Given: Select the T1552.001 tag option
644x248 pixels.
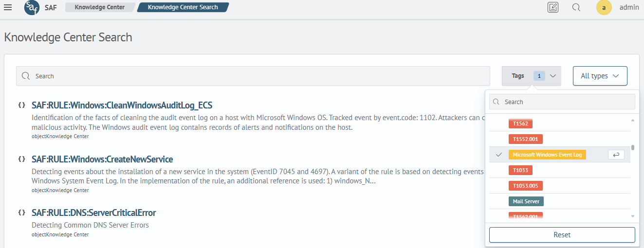Looking at the screenshot, I should tap(525, 139).
